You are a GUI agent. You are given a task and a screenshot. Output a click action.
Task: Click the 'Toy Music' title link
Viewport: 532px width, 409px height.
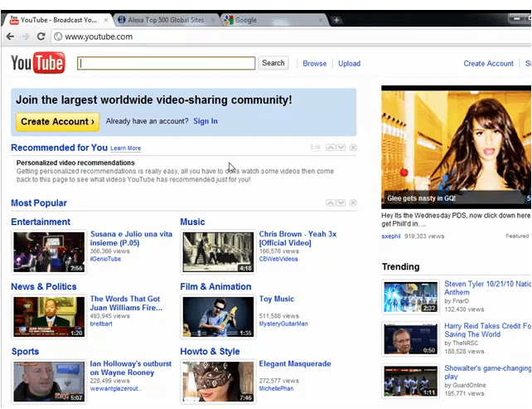[277, 299]
